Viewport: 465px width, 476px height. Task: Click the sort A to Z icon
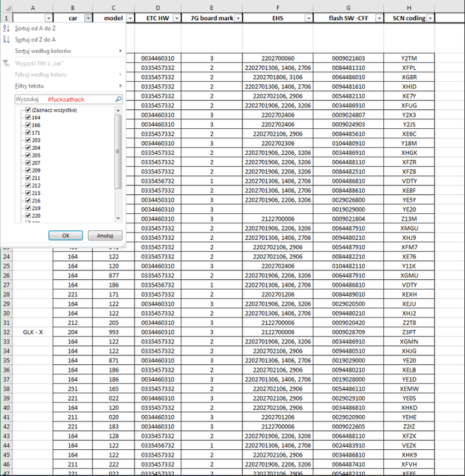pyautogui.click(x=6, y=29)
